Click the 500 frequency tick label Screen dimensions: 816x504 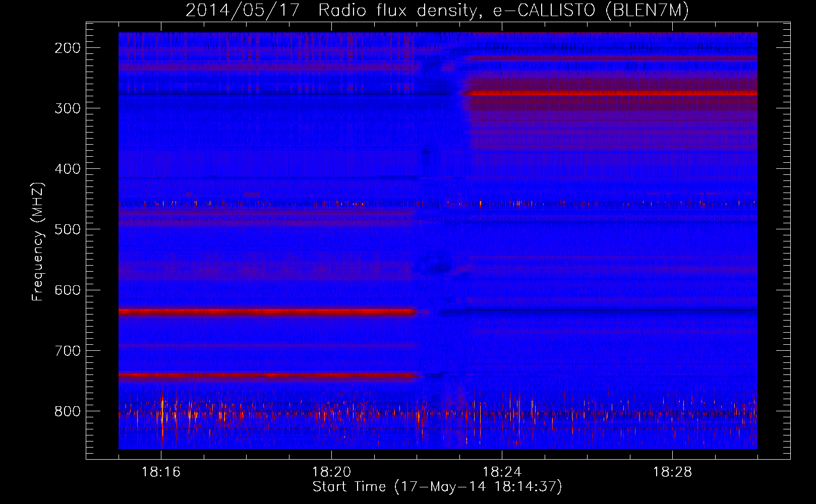point(68,229)
